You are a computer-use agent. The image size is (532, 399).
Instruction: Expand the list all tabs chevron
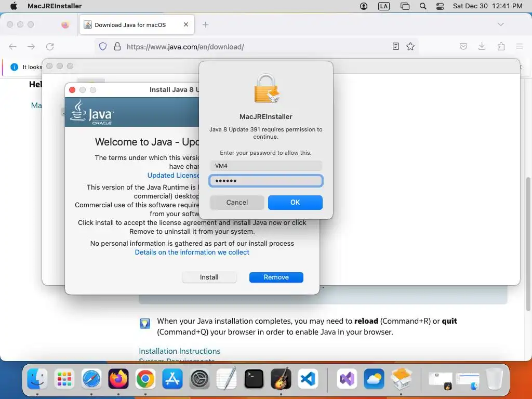click(501, 24)
